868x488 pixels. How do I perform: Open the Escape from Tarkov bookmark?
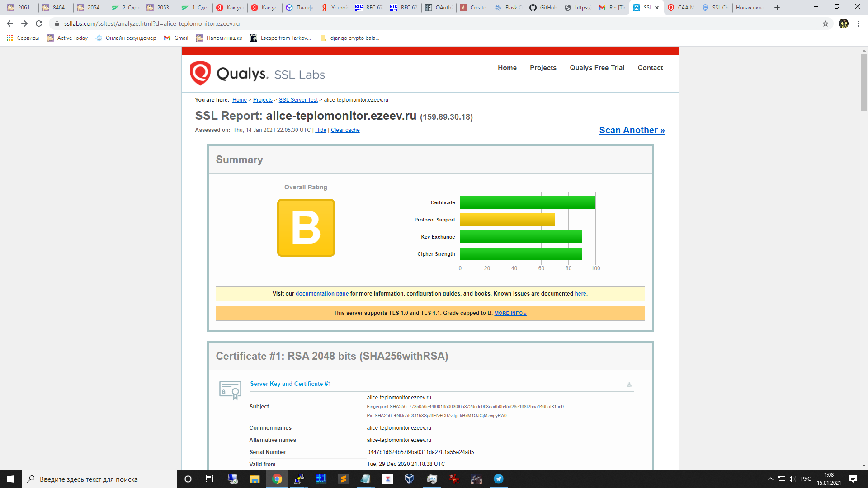tap(281, 38)
